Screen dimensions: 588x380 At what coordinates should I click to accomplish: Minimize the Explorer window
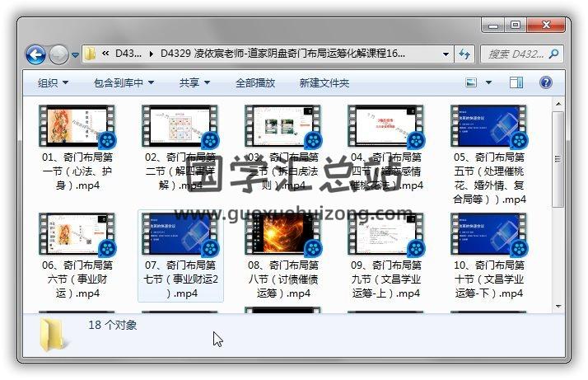[493, 26]
